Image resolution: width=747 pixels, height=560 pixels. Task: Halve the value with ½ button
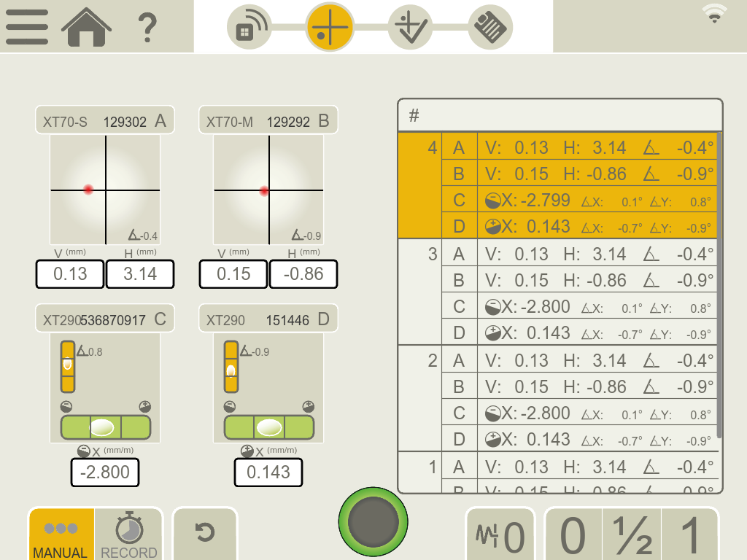point(632,536)
